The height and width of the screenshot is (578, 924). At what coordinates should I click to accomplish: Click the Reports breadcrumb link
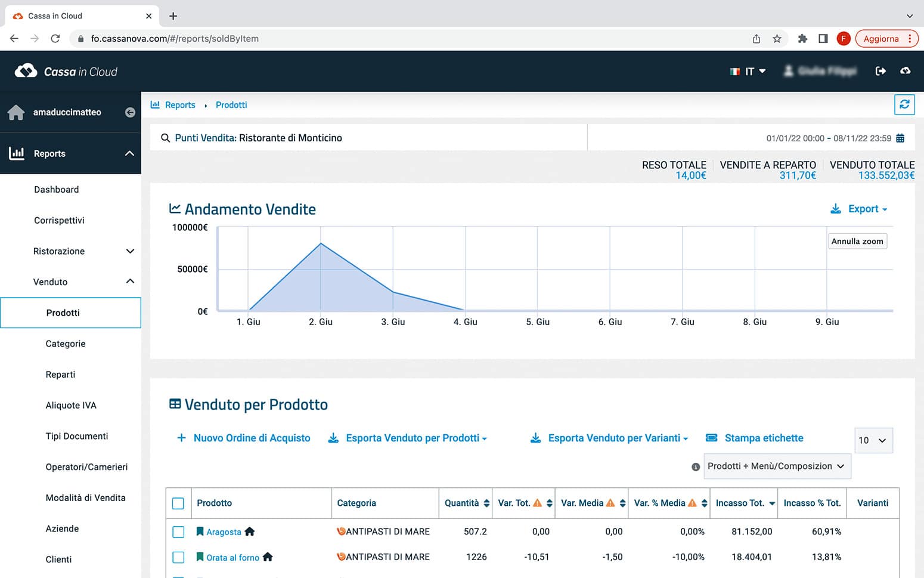[180, 105]
